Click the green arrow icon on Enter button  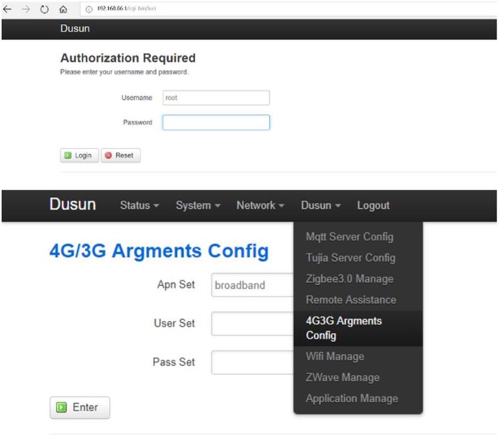point(61,408)
